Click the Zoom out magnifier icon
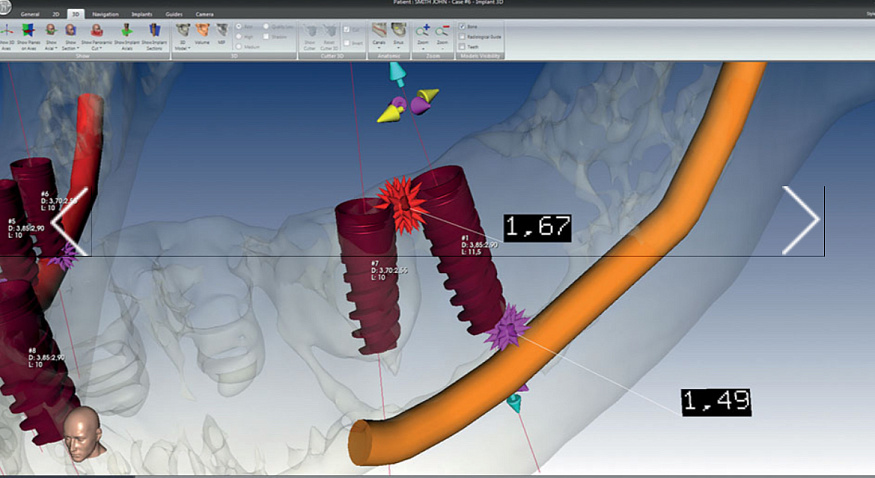The width and height of the screenshot is (875, 478). tap(442, 31)
